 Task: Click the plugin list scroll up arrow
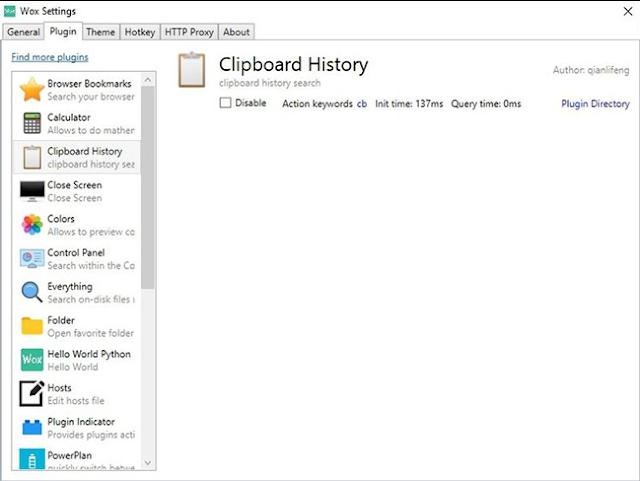pos(148,80)
